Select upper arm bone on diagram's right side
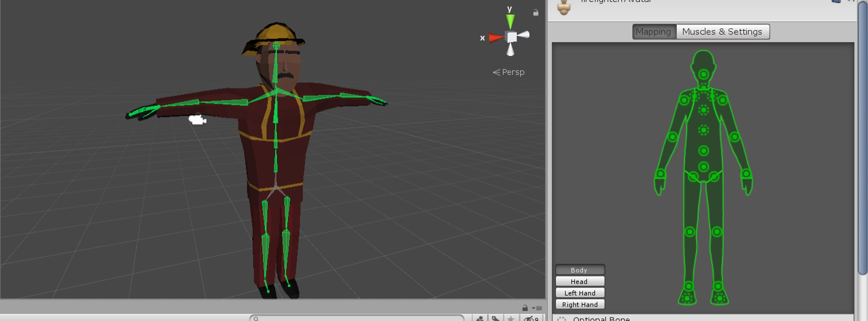 tap(722, 100)
